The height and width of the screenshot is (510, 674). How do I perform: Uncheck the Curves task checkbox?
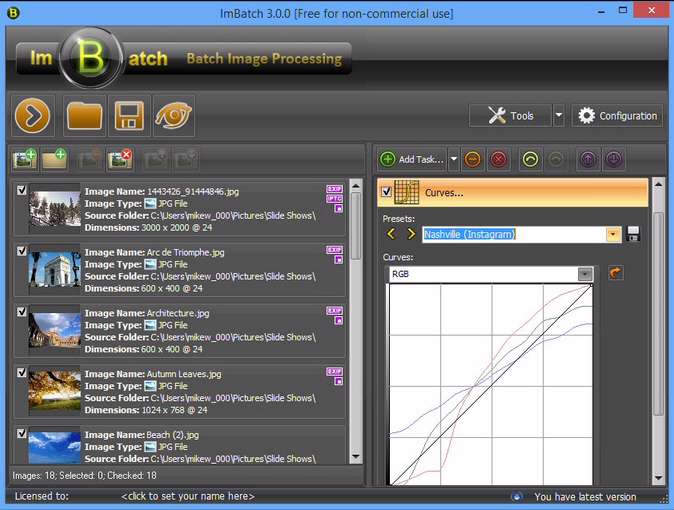386,192
